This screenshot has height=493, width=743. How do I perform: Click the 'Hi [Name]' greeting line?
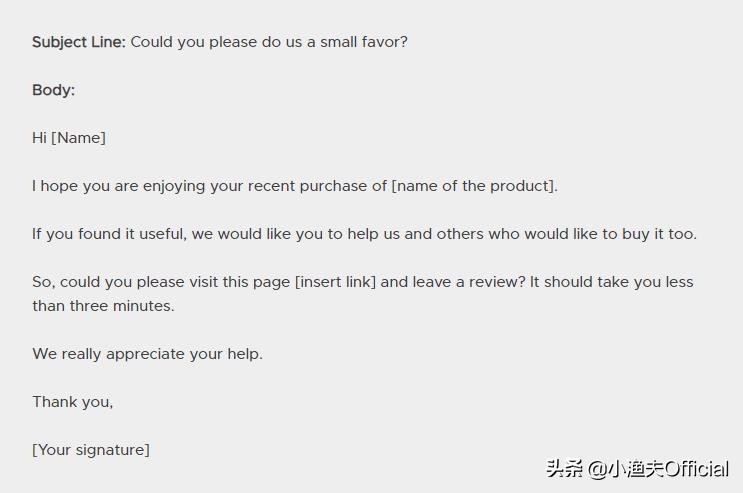tap(68, 138)
